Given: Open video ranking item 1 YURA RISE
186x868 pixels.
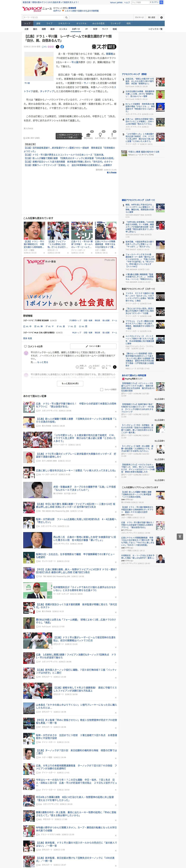Looking at the screenshot, I should 140,297.
